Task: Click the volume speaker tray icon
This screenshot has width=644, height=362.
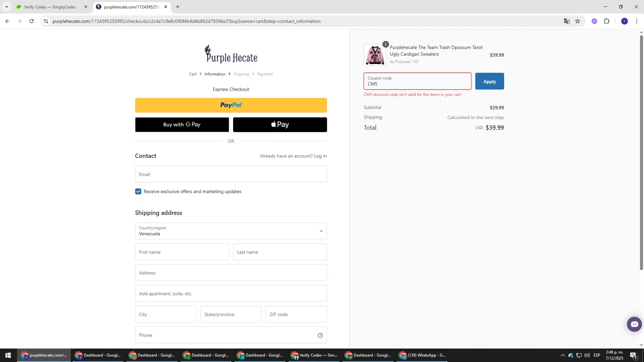Action: [587, 355]
